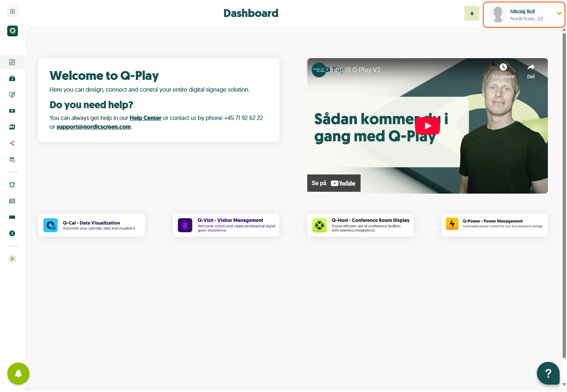Open the share sidebar icon

pos(12,143)
